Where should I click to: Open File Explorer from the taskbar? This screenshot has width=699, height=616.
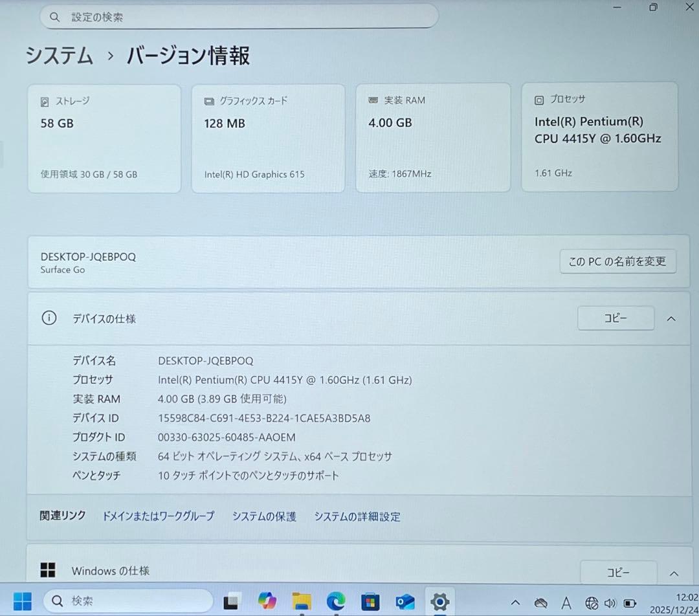point(301,601)
